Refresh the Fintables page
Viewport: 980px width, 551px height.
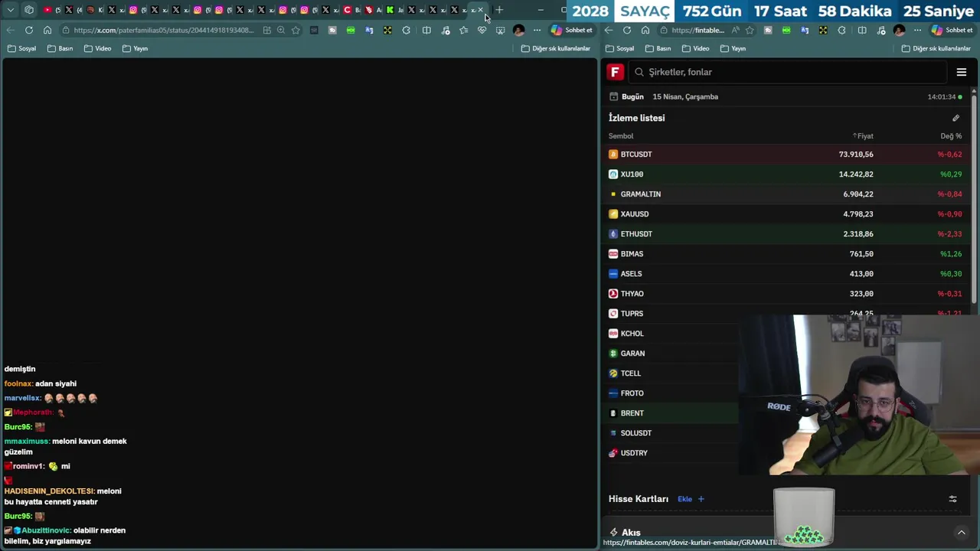tap(627, 30)
